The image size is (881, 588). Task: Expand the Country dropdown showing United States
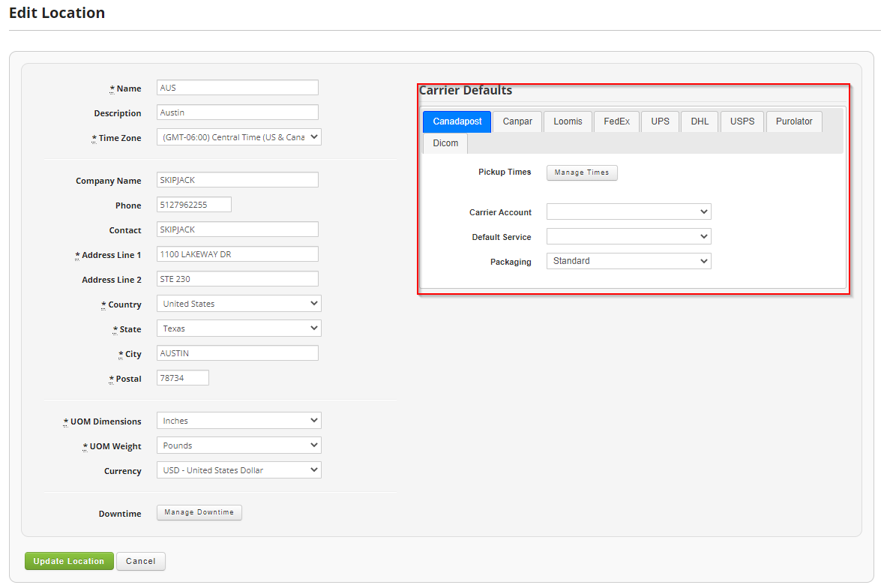coord(238,303)
